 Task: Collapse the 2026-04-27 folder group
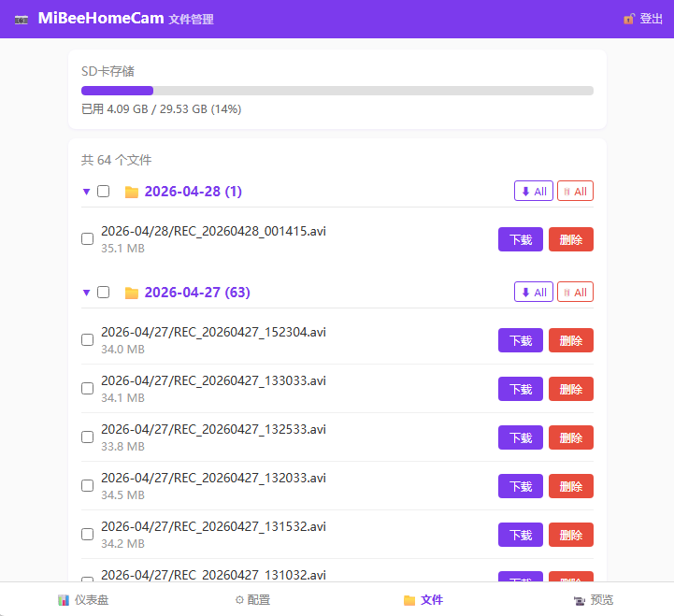coord(86,293)
